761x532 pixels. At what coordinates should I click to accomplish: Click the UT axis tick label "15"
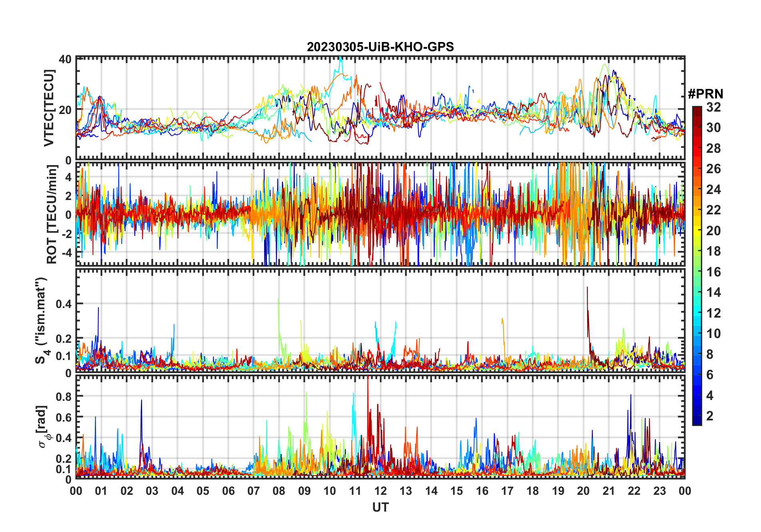[x=457, y=491]
